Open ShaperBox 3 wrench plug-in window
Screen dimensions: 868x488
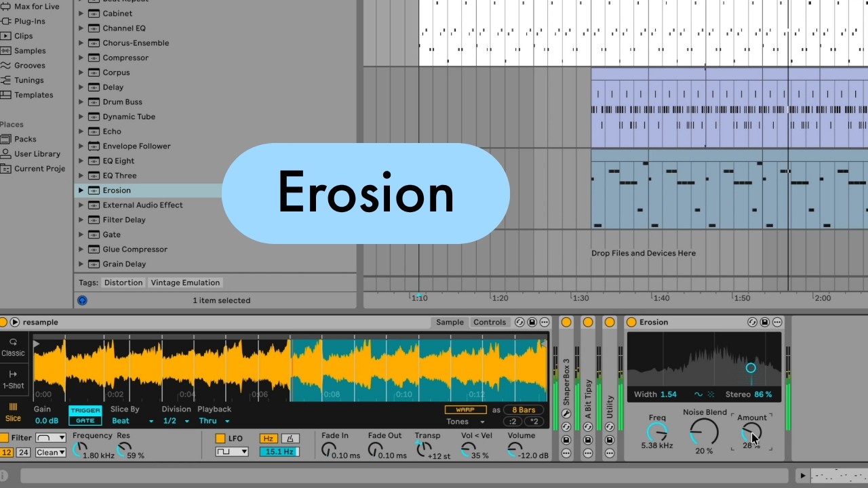click(x=566, y=413)
